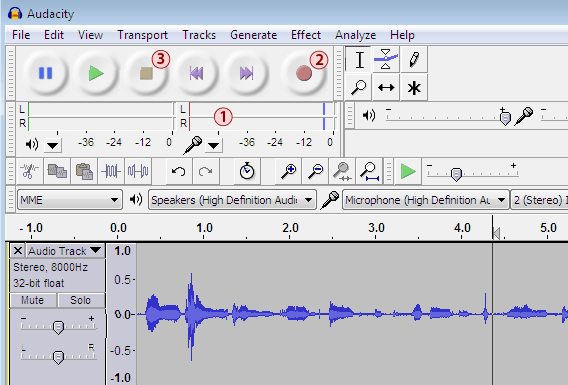Click the Fit Project zoom icon
Image resolution: width=568 pixels, height=385 pixels.
tap(369, 171)
